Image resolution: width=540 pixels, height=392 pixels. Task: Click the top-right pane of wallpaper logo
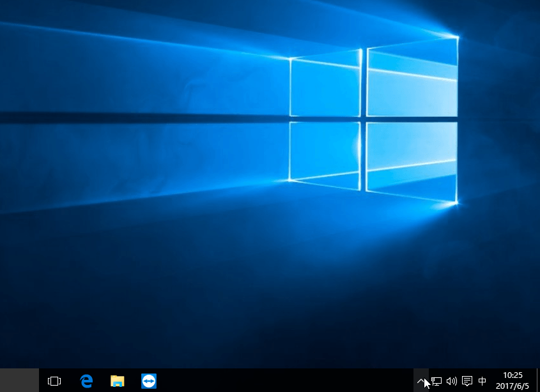pyautogui.click(x=412, y=80)
